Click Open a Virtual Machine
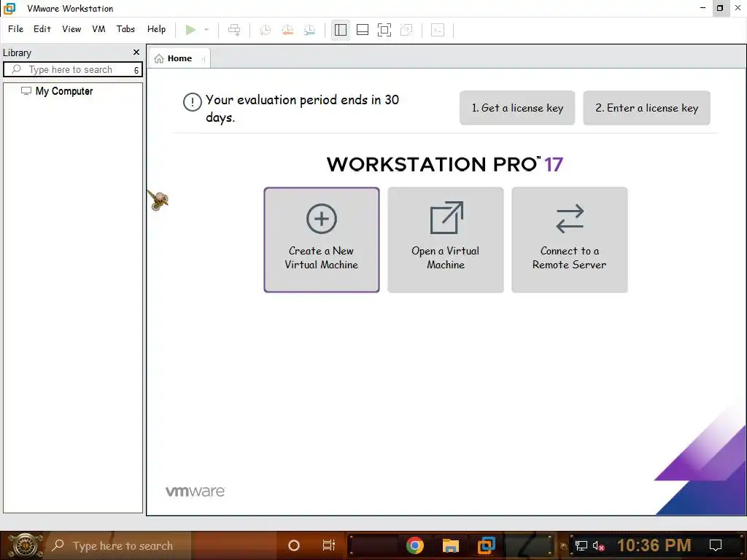Viewport: 747px width, 560px height. [446, 239]
